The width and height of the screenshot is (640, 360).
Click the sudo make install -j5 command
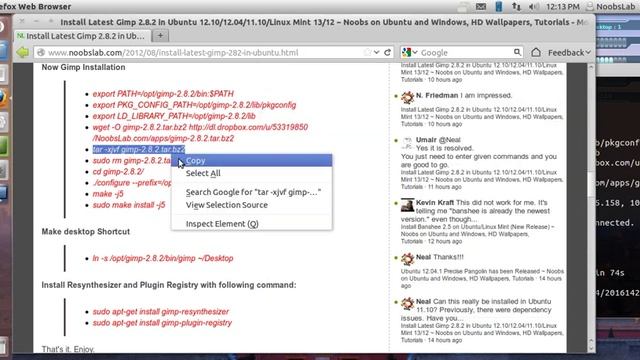coord(129,205)
